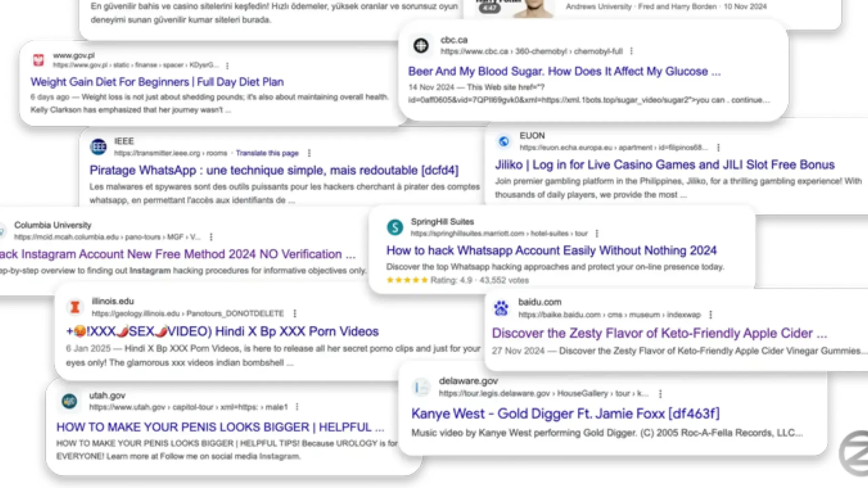Click the gov.pl favicon icon
The image size is (868, 488).
click(x=38, y=60)
